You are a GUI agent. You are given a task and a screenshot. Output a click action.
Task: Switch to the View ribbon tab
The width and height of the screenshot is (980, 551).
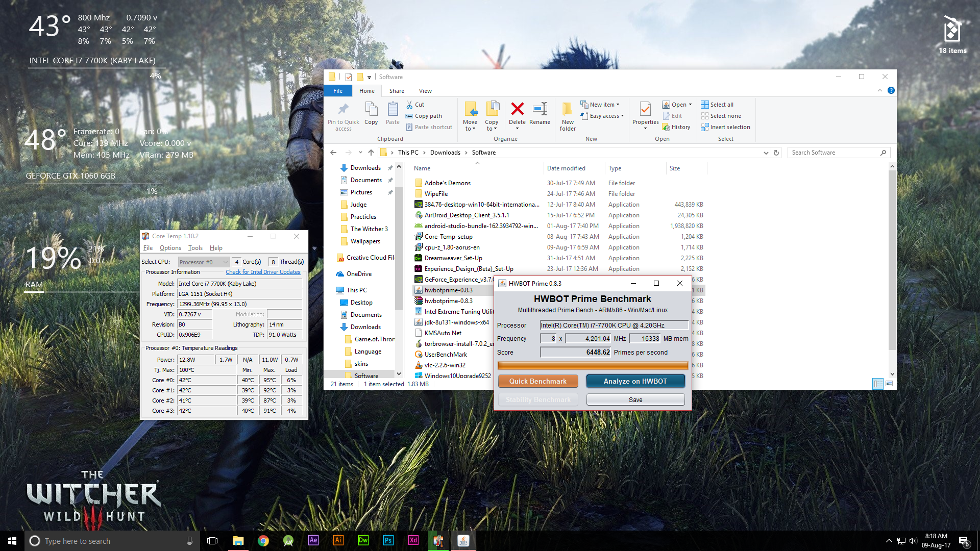click(x=425, y=91)
